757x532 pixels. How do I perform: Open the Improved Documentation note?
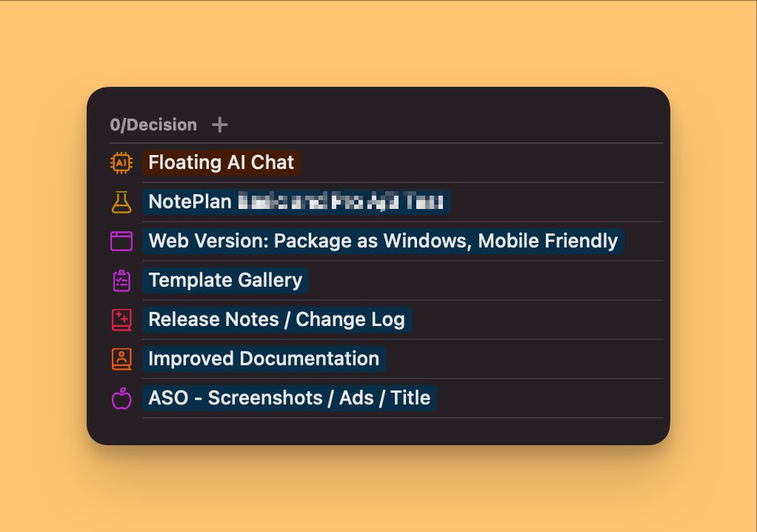(263, 359)
